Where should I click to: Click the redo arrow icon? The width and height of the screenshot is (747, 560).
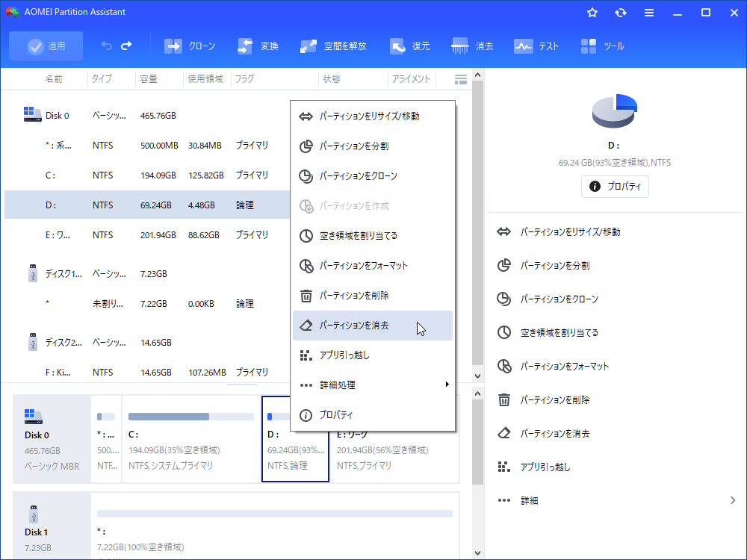point(127,46)
